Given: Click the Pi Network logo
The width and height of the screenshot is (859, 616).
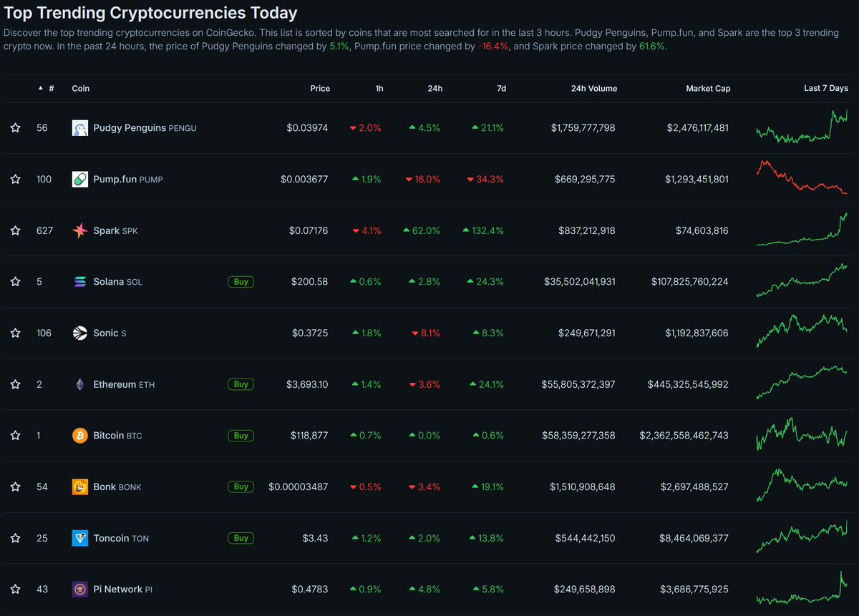Looking at the screenshot, I should (x=80, y=590).
